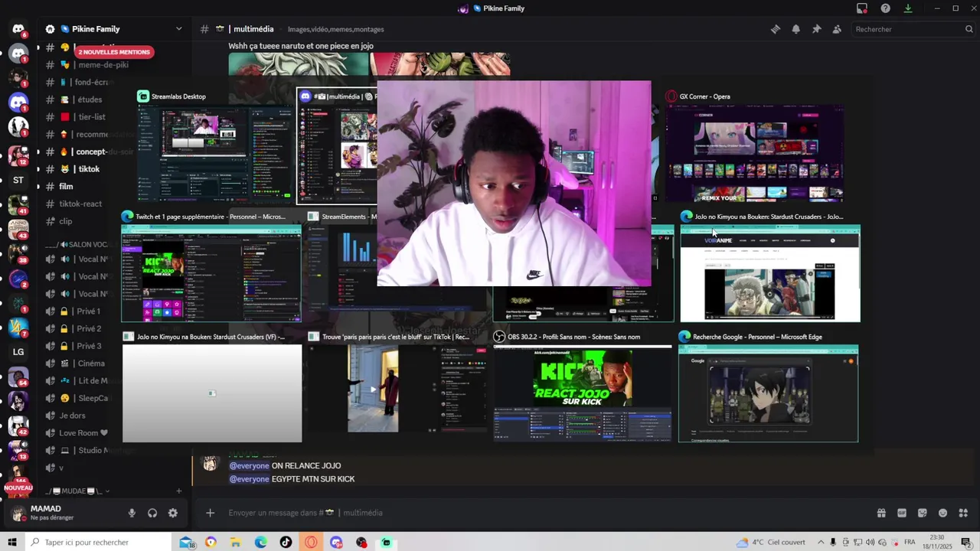This screenshot has height=551, width=980.
Task: Switch to Stardust Crusaders (VF) window thumbnail
Action: (x=212, y=387)
